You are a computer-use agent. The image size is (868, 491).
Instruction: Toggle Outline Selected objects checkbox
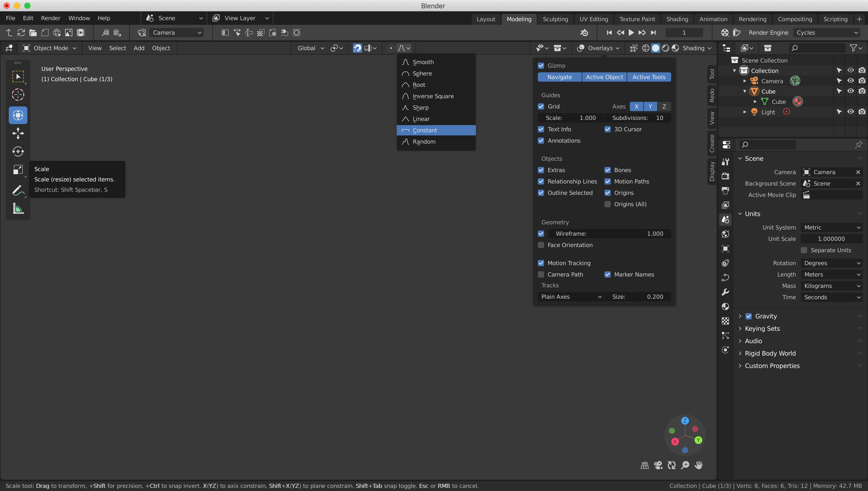(x=540, y=192)
